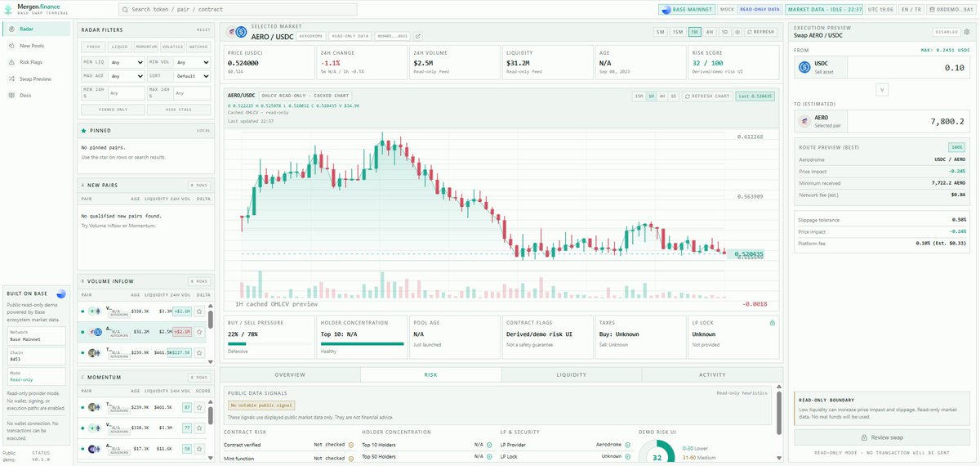Screen dimensions: 980x466
Task: Open the Activity tab
Action: pyautogui.click(x=712, y=374)
